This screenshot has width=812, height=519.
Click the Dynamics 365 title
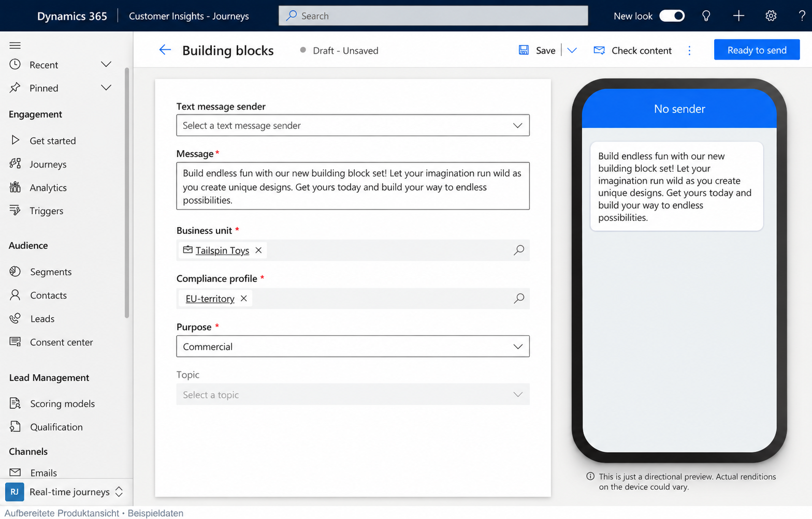[x=72, y=16]
